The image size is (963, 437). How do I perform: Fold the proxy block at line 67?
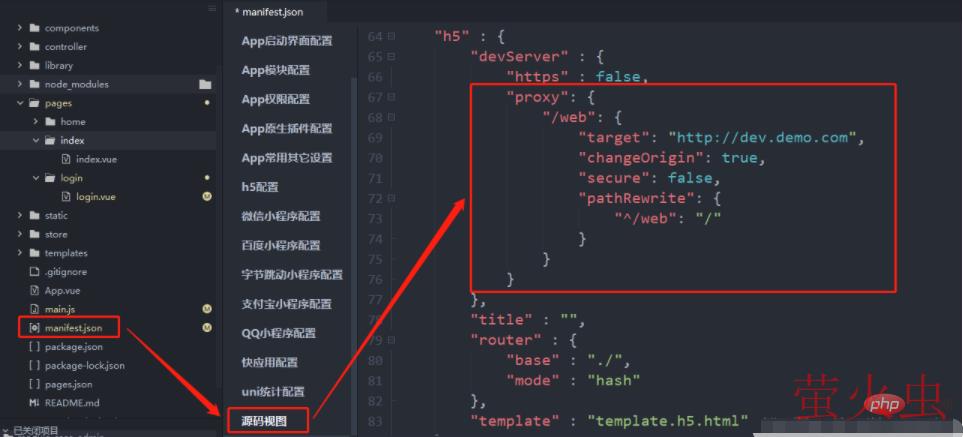(x=391, y=97)
